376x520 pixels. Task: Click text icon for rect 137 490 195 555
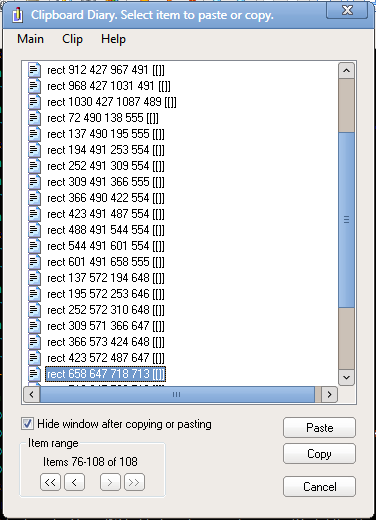tap(34, 134)
